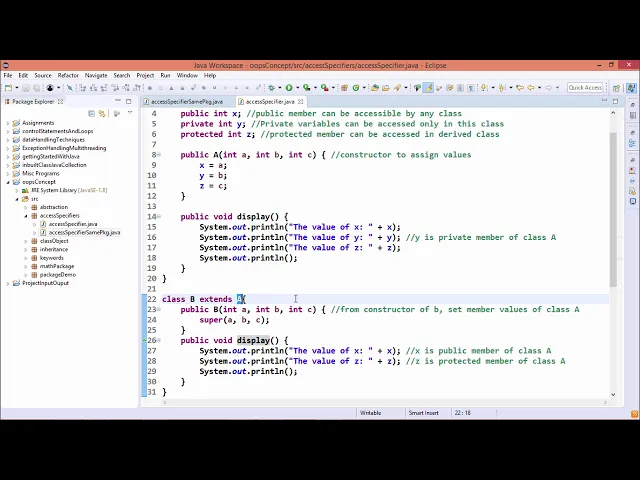Toggle Link with Editor in Package Explorer

[x=102, y=113]
